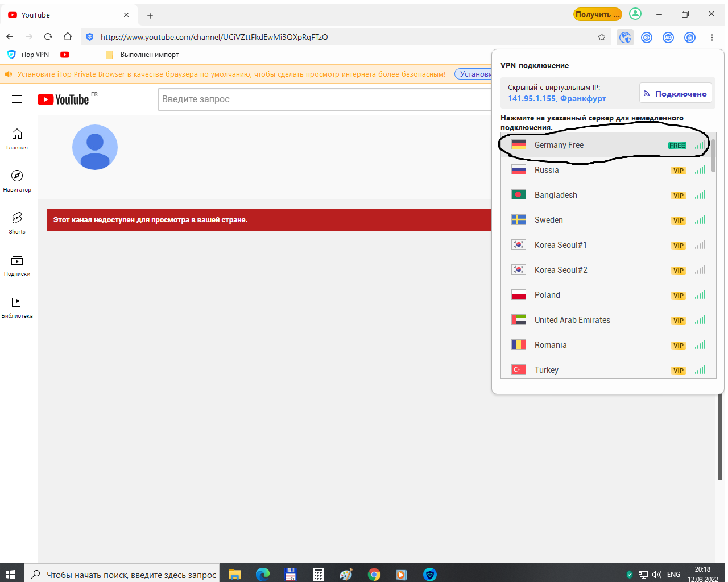Focus the Введите запрос search field

325,99
